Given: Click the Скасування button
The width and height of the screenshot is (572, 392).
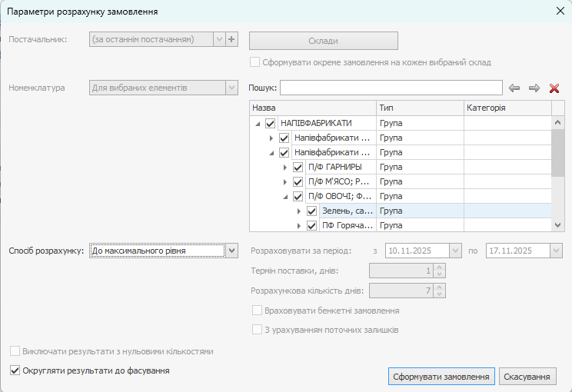Looking at the screenshot, I should coord(527,377).
